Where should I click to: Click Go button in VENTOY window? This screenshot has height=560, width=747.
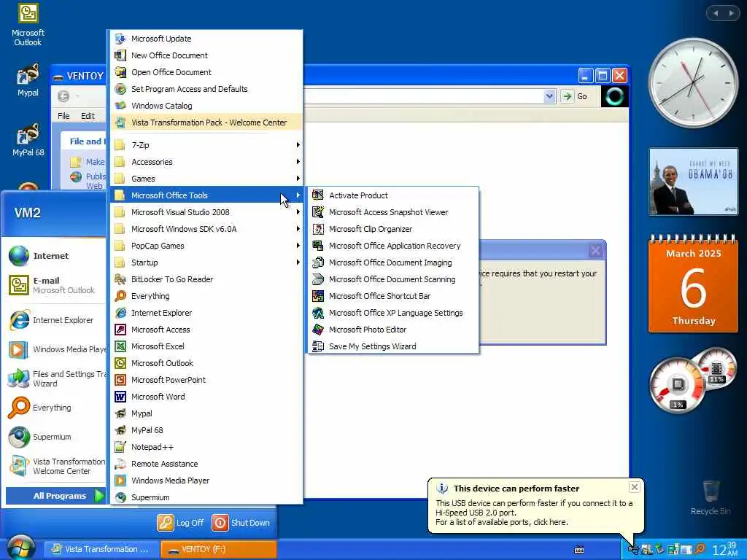[574, 96]
